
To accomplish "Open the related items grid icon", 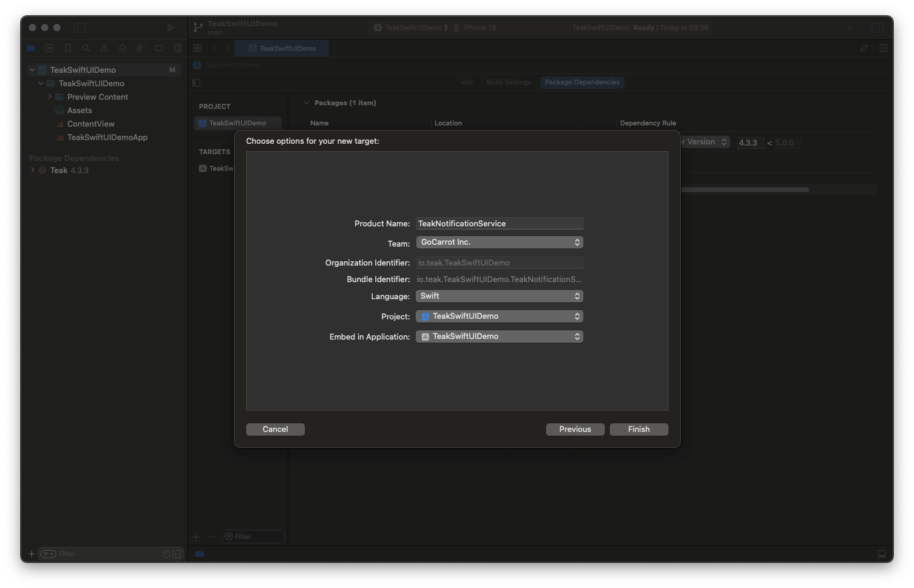I will click(197, 48).
